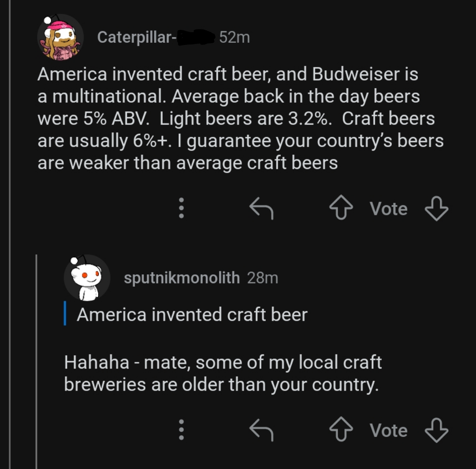Image resolution: width=476 pixels, height=469 pixels.
Task: Collapse sputnikmonolith's reply thread line
Action: click(x=37, y=352)
